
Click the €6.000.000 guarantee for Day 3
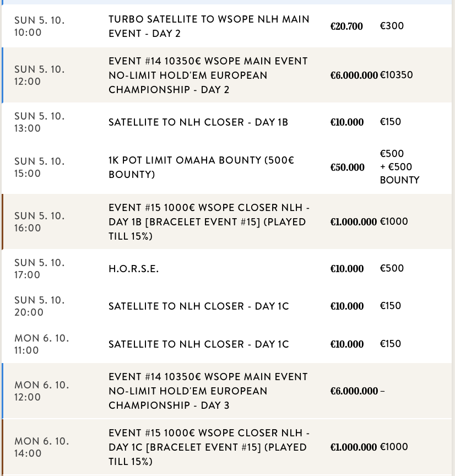pyautogui.click(x=354, y=391)
